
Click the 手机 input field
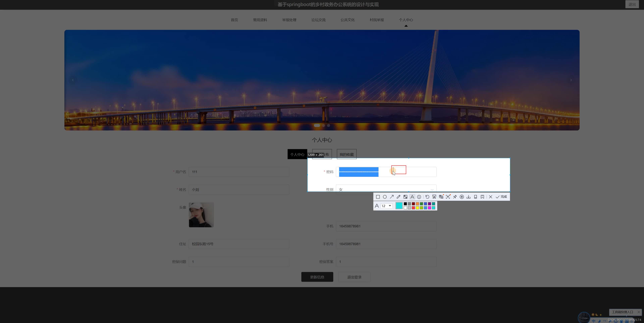pyautogui.click(x=386, y=226)
